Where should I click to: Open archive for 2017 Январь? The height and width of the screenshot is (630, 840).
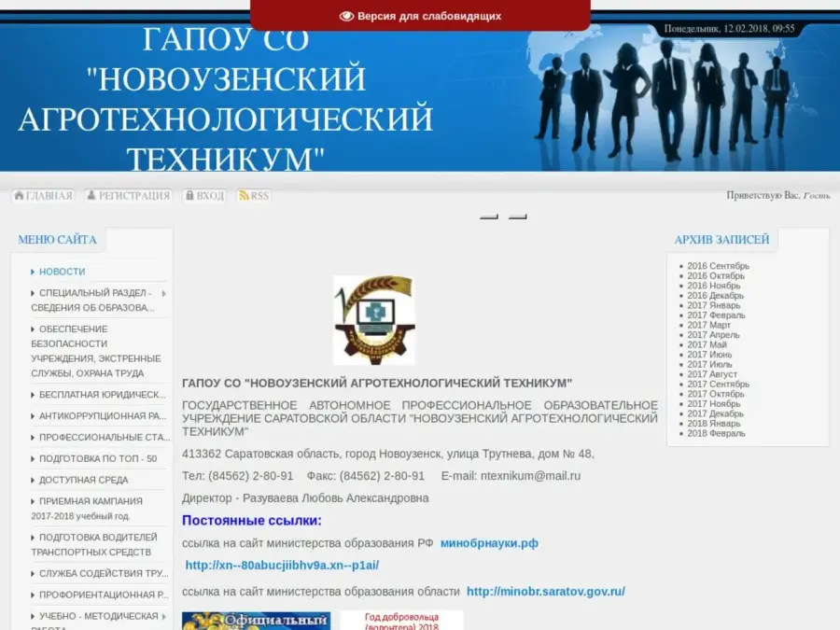[714, 305]
